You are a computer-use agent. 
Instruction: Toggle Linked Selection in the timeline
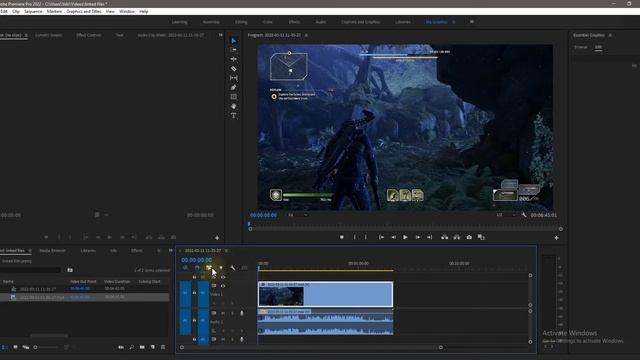point(209,268)
